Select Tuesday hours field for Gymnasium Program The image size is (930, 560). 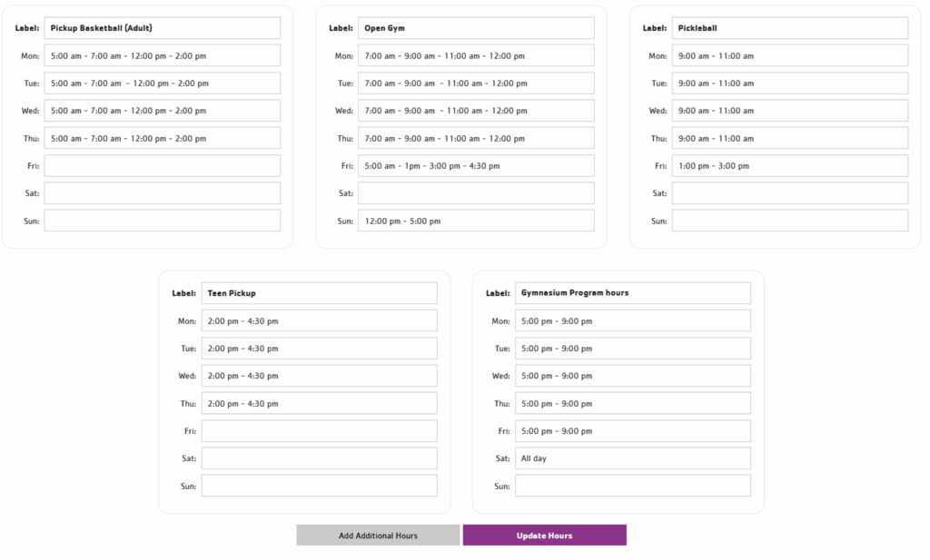point(633,349)
